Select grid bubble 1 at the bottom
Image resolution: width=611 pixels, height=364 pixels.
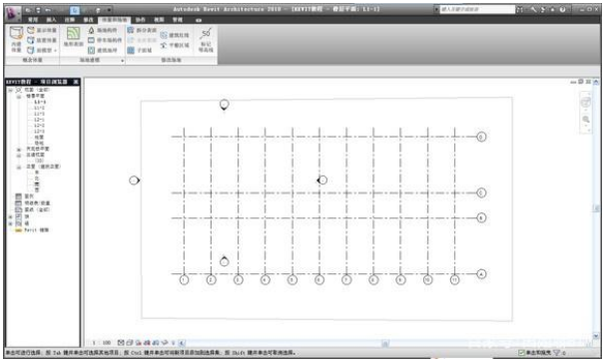coord(185,280)
